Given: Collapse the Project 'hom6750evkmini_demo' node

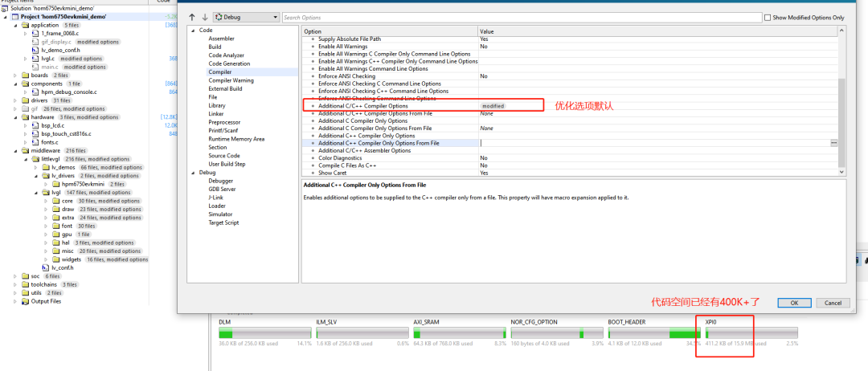Looking at the screenshot, I should point(5,17).
